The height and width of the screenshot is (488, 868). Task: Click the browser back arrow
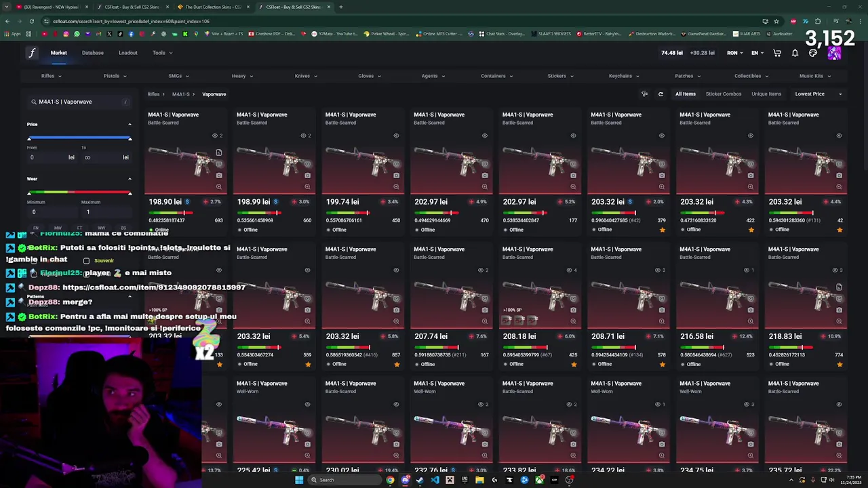coord(7,21)
